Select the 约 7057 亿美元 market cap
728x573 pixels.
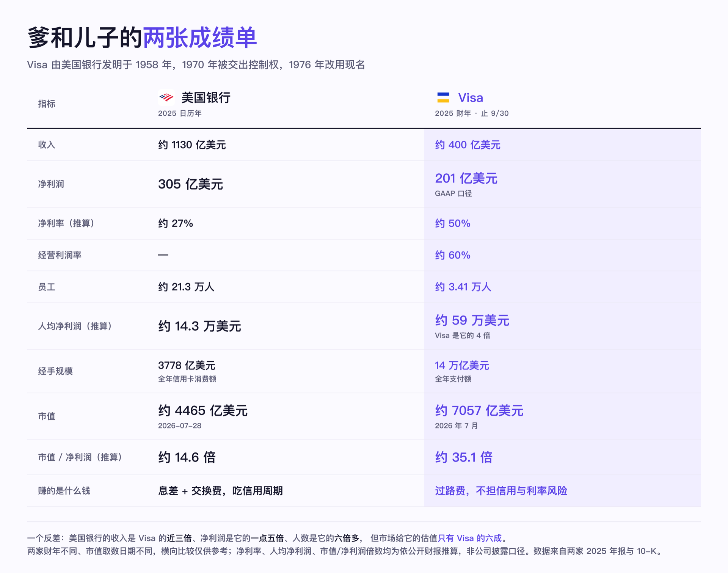479,411
